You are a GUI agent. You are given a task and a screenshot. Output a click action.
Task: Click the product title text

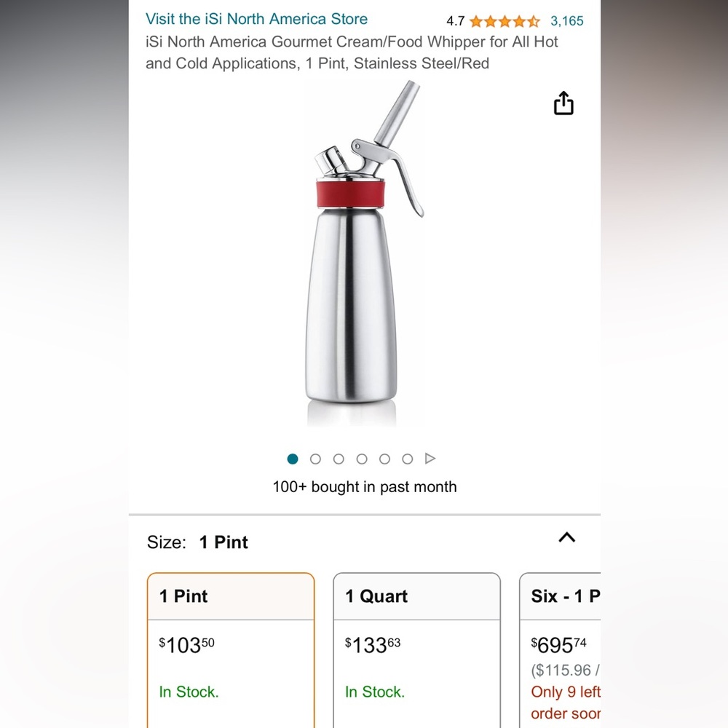click(352, 52)
